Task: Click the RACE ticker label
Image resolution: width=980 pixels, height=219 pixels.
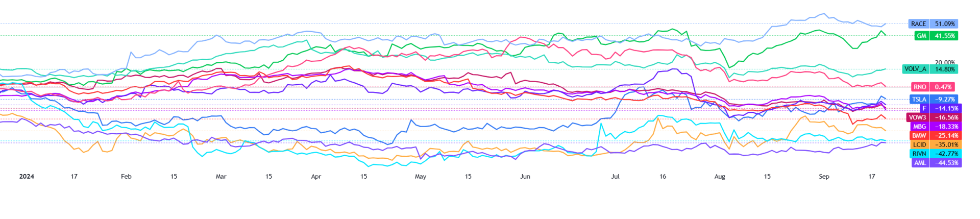Action: pyautogui.click(x=918, y=24)
